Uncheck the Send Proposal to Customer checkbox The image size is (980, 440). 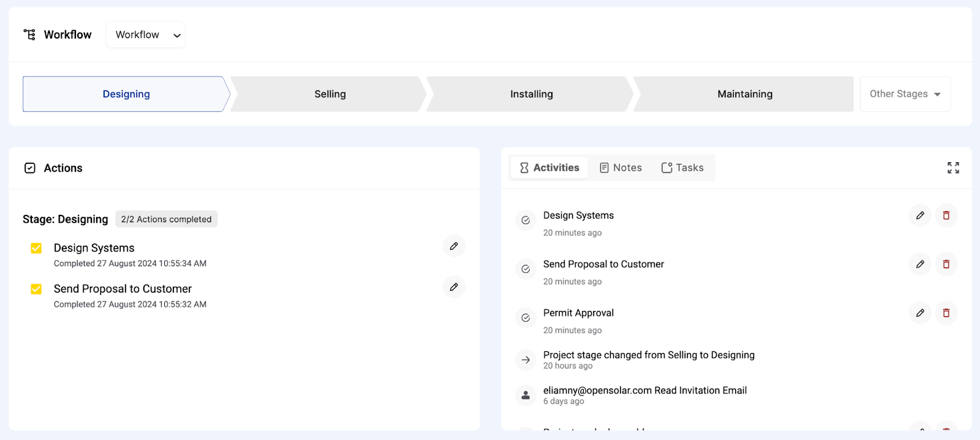click(36, 289)
